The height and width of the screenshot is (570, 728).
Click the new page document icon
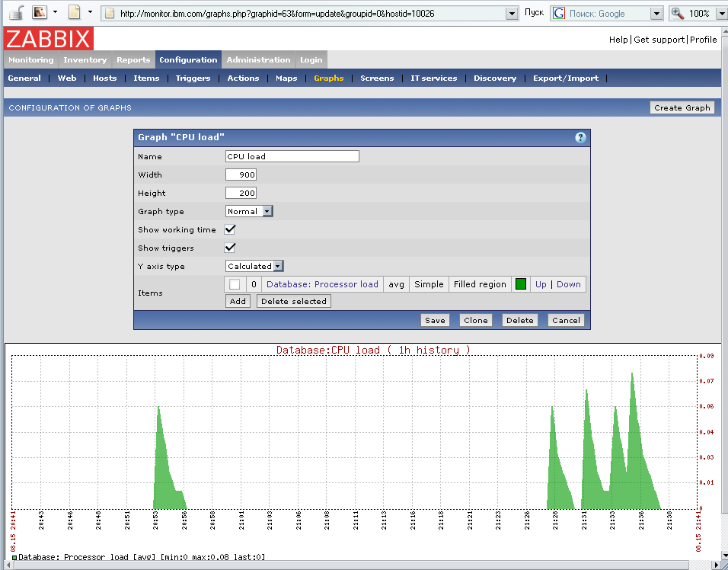pyautogui.click(x=74, y=13)
